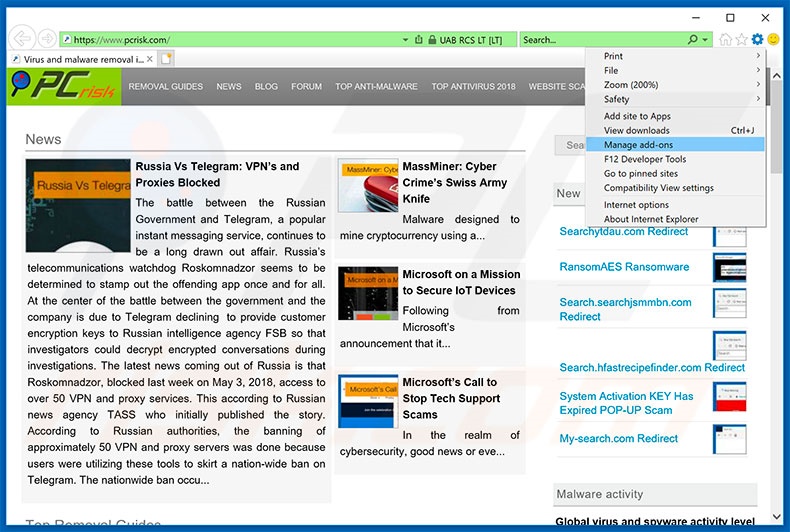Screen dimensions: 790x532
Task: Click the PCrisk site logo
Action: click(62, 87)
